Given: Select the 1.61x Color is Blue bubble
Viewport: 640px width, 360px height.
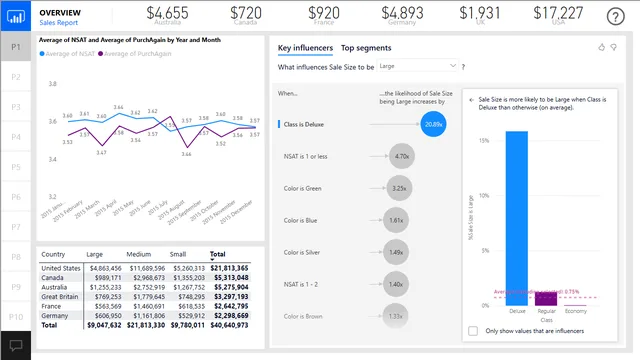Looking at the screenshot, I should click(396, 220).
